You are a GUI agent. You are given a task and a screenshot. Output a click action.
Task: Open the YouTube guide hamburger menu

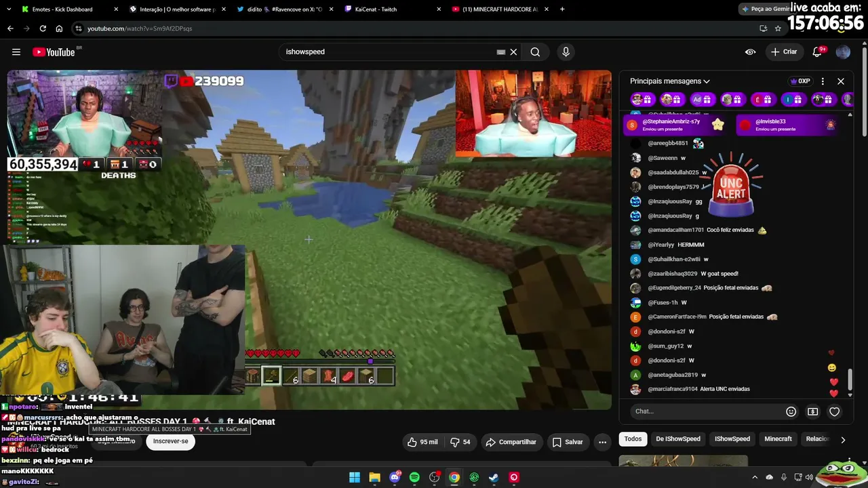pos(16,52)
